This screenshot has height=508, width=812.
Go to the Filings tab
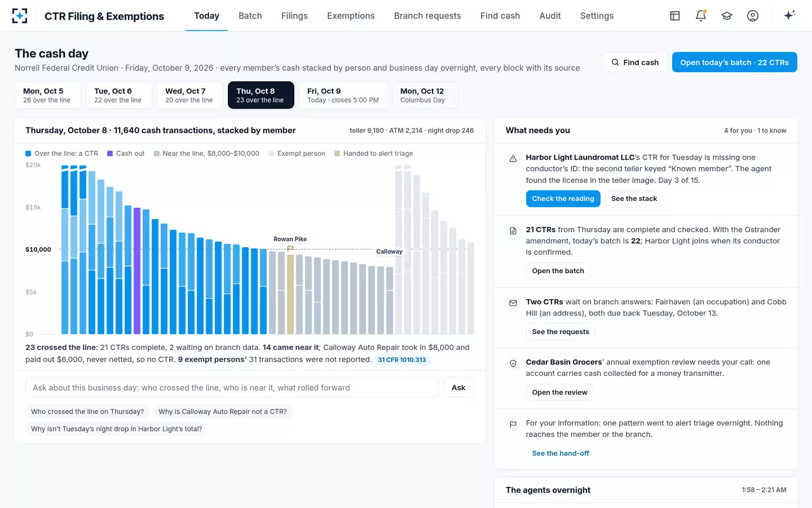(x=294, y=16)
